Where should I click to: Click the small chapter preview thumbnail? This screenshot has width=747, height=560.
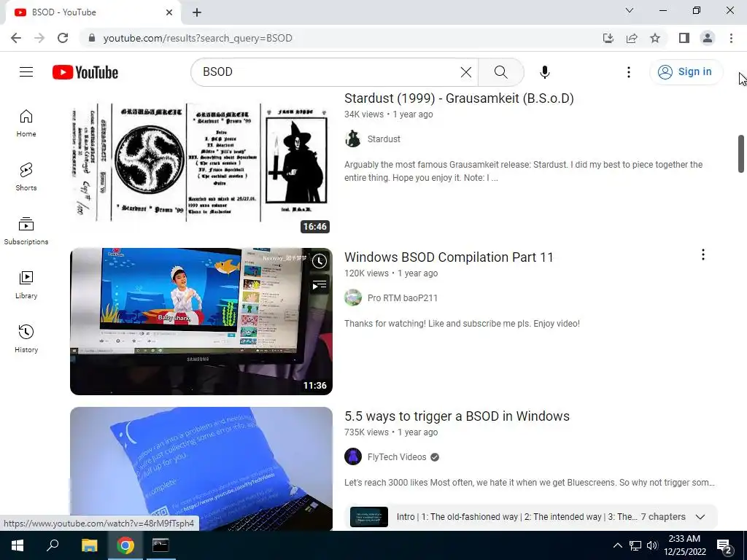[368, 517]
